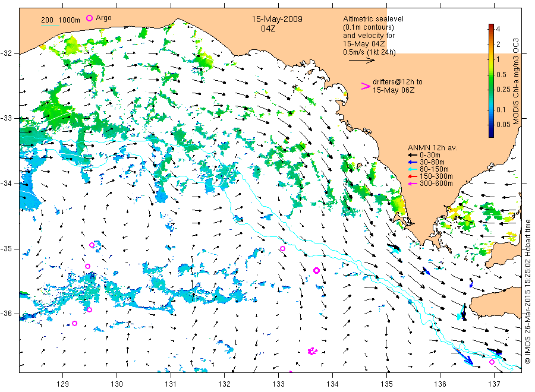Image resolution: width=535 pixels, height=392 pixels.
Task: Click the -33 latitude axis label
Action: (6, 118)
